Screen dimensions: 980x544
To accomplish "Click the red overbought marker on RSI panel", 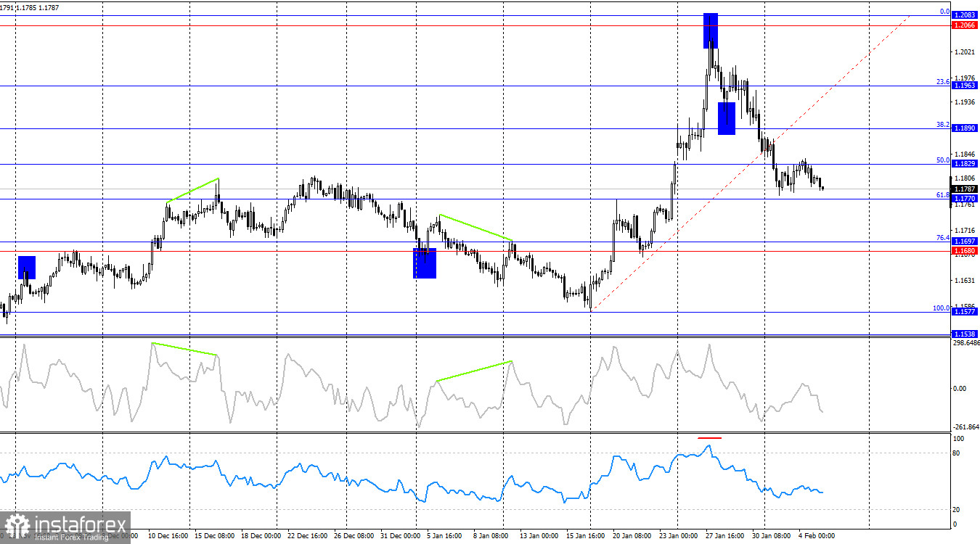I will [709, 438].
